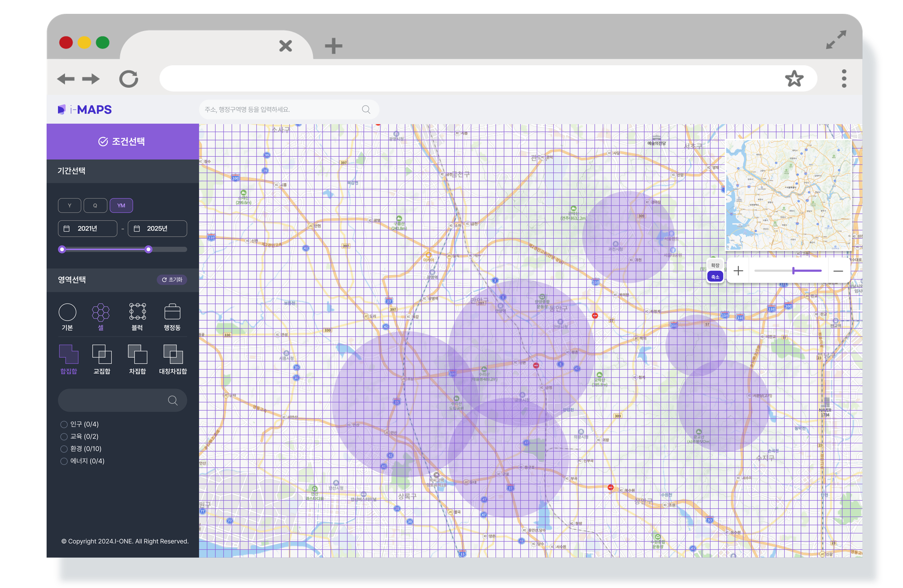
Task: Open the 조건선택 panel tab
Action: click(123, 141)
